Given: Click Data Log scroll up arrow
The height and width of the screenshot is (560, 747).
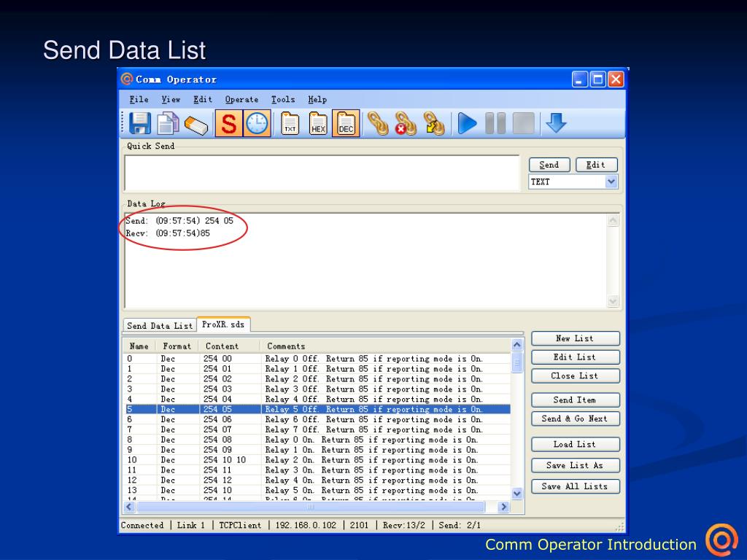Looking at the screenshot, I should point(613,220).
